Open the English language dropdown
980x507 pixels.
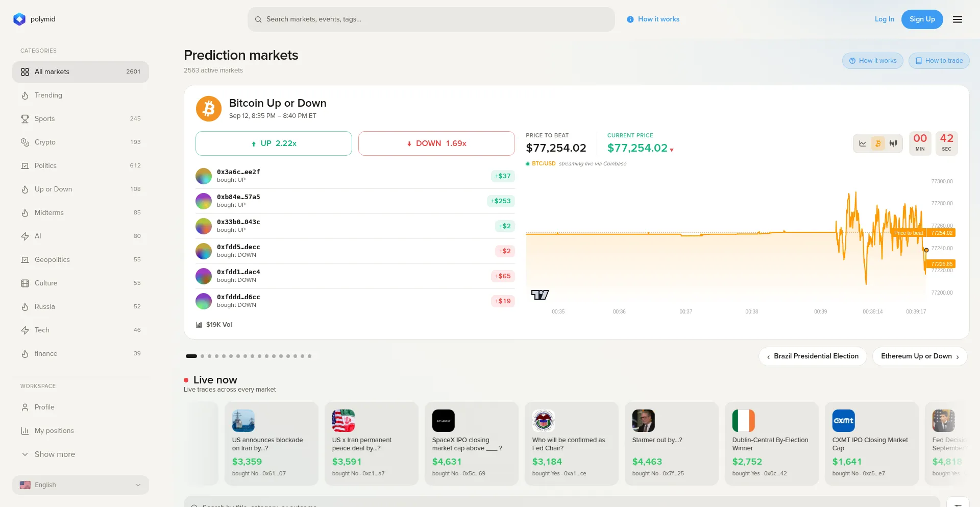coord(81,485)
